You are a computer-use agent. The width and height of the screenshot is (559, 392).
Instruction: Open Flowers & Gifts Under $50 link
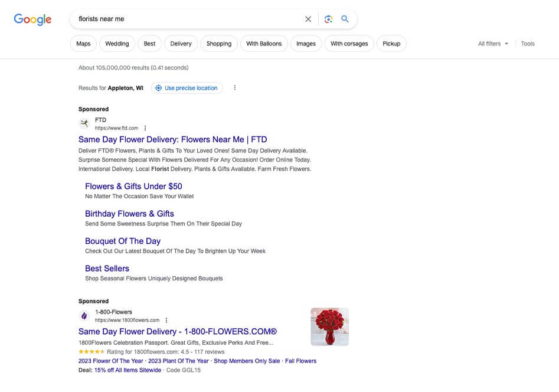tap(133, 186)
